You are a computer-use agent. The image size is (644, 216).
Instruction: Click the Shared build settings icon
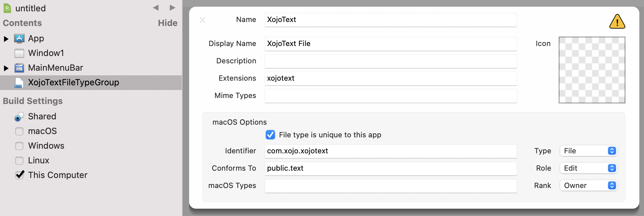point(19,116)
